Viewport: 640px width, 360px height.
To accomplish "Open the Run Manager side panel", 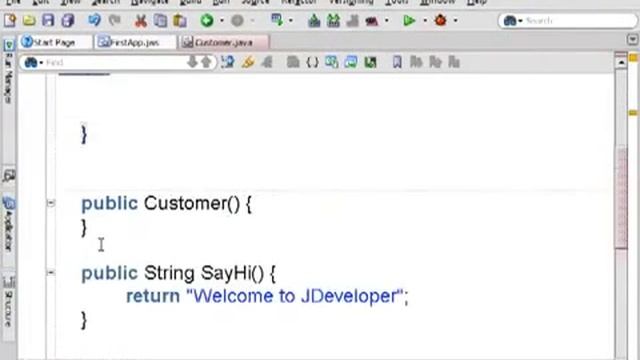I will tap(9, 71).
